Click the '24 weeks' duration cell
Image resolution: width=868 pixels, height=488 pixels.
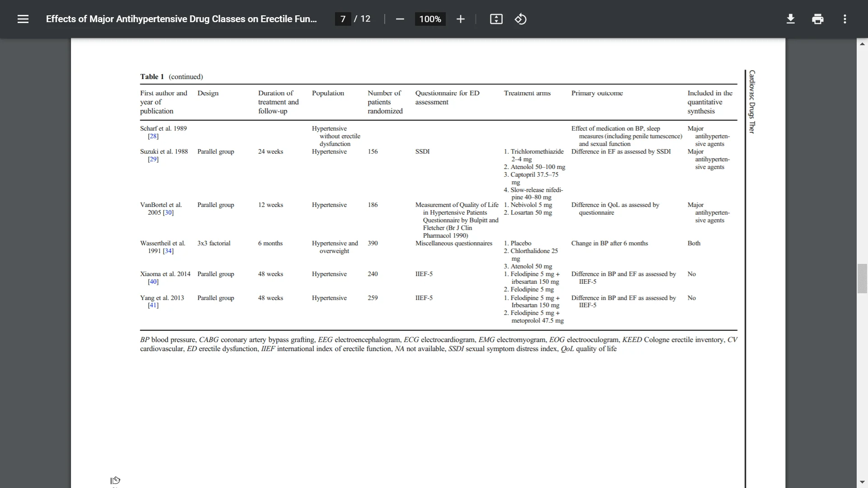[x=270, y=151]
